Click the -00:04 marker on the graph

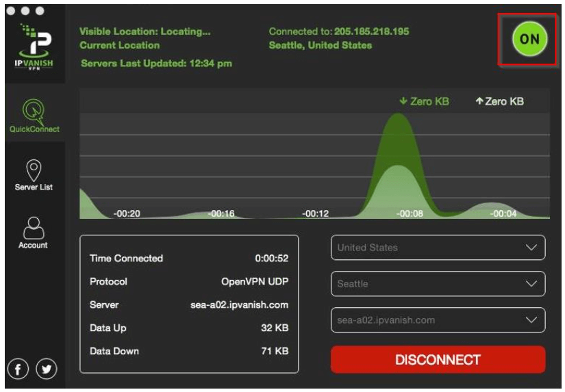(503, 214)
